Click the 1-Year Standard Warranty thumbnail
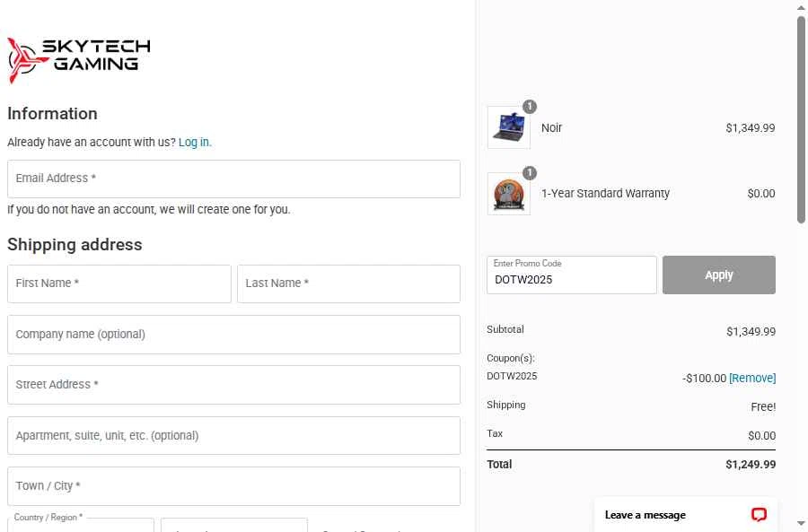This screenshot has height=532, width=808. (x=509, y=194)
